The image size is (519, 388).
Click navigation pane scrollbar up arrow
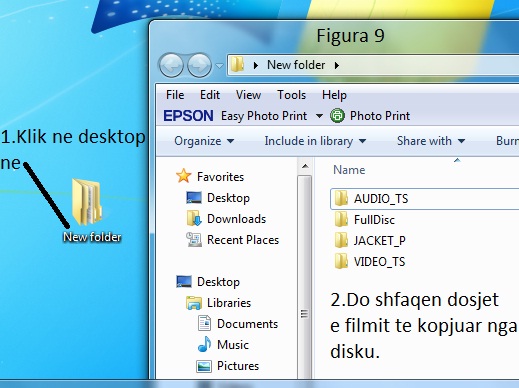(x=305, y=166)
